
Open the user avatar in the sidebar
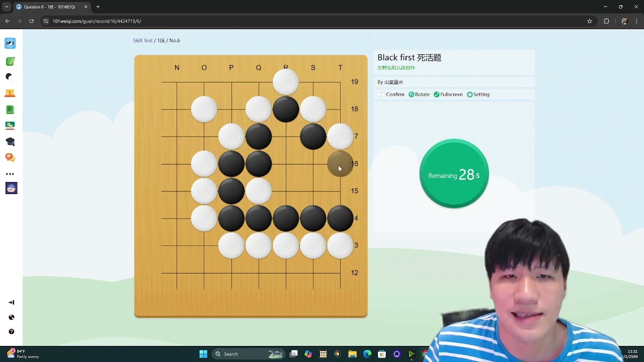(x=11, y=188)
